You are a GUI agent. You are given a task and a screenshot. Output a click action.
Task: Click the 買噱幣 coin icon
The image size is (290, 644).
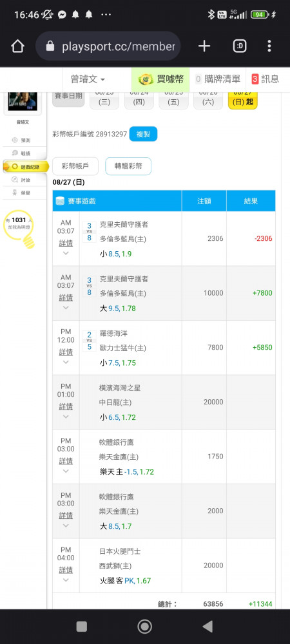(146, 80)
